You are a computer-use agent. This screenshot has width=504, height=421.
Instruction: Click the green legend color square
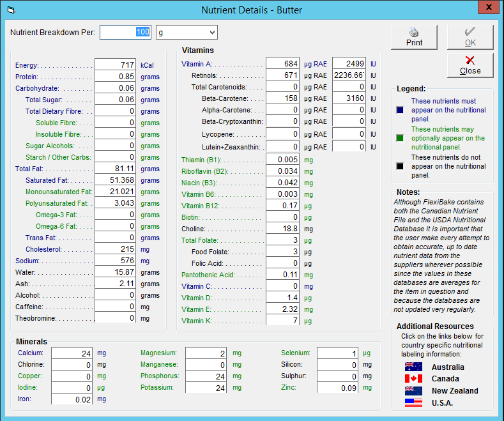[x=400, y=138]
